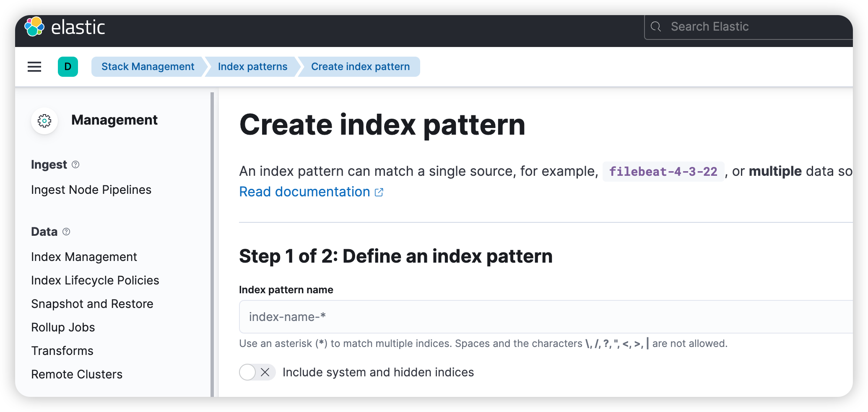Open Index Lifecycle Policies

point(95,280)
